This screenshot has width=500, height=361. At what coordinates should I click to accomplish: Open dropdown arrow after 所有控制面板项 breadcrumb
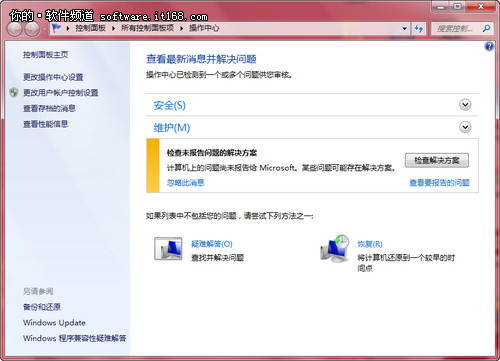(x=182, y=28)
